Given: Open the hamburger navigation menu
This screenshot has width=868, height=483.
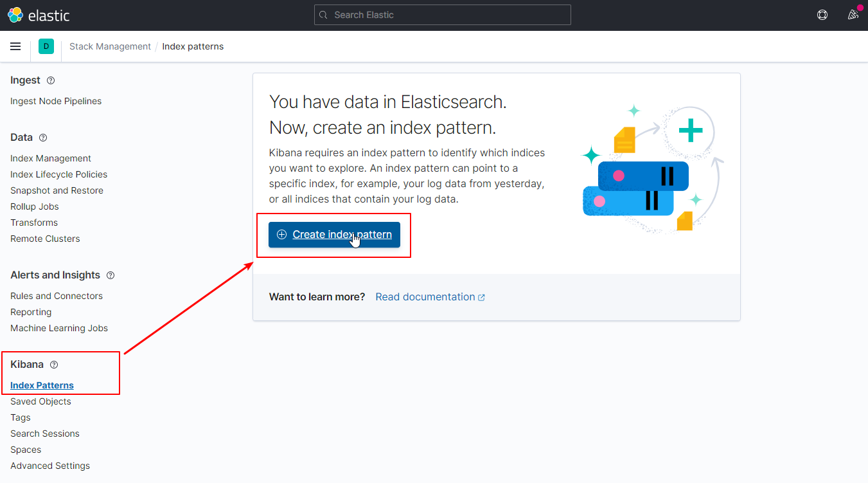Looking at the screenshot, I should coord(16,46).
